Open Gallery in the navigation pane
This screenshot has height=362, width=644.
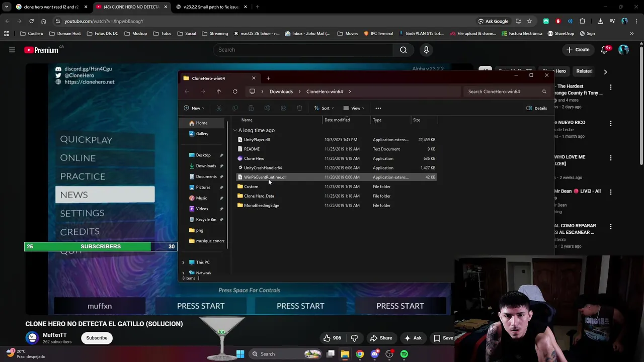click(202, 134)
